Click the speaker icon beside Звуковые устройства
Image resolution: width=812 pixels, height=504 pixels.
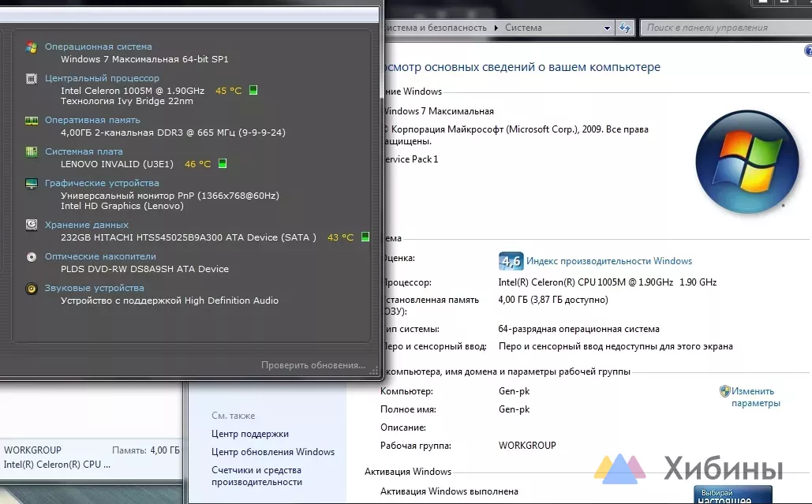click(32, 288)
